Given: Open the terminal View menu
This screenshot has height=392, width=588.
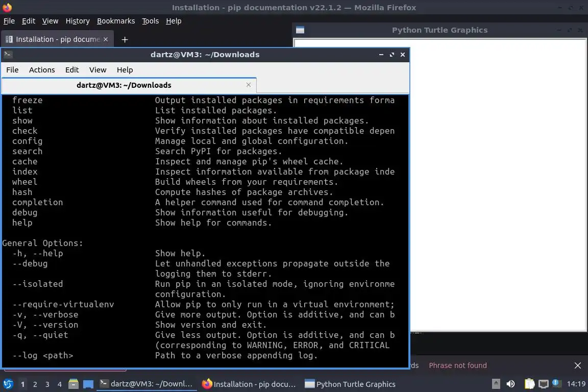Looking at the screenshot, I should [x=98, y=70].
